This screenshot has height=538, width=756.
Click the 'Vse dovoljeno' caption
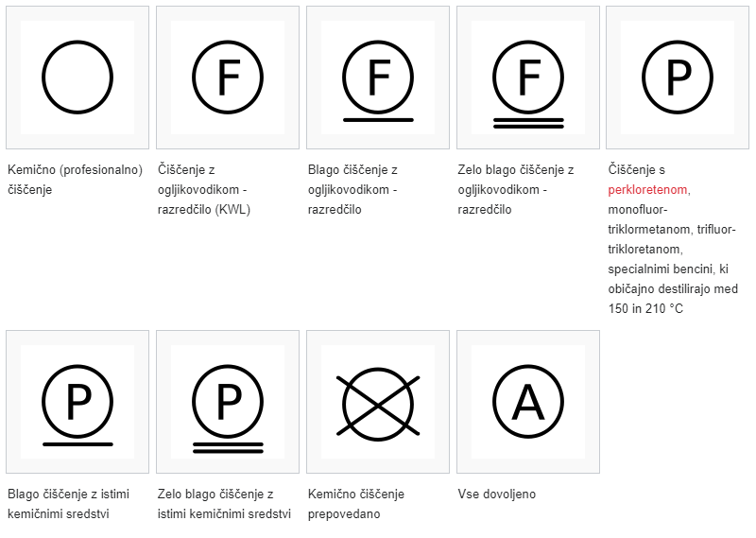tap(496, 495)
